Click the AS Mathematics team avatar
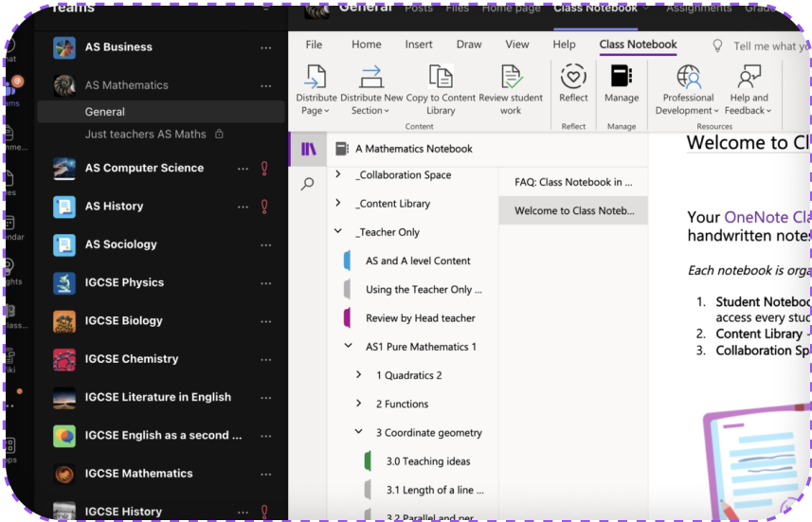 64,85
